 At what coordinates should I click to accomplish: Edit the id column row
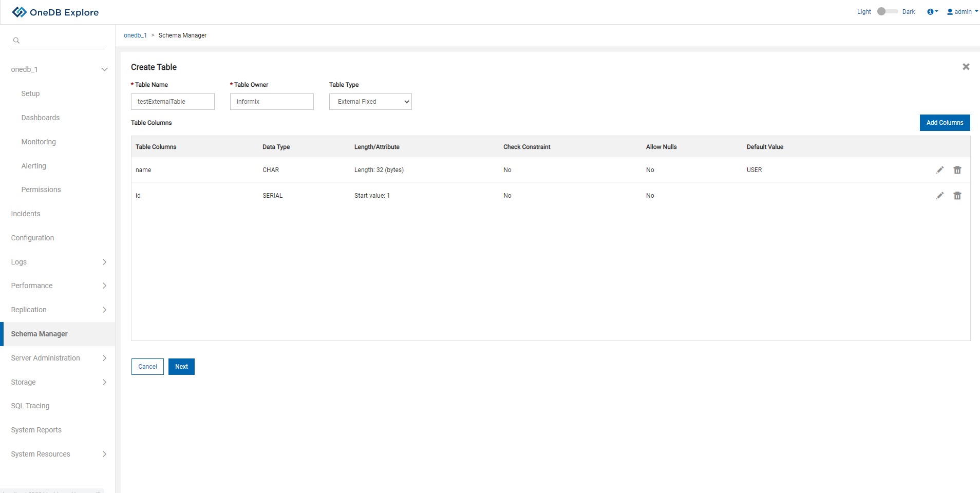coord(939,196)
